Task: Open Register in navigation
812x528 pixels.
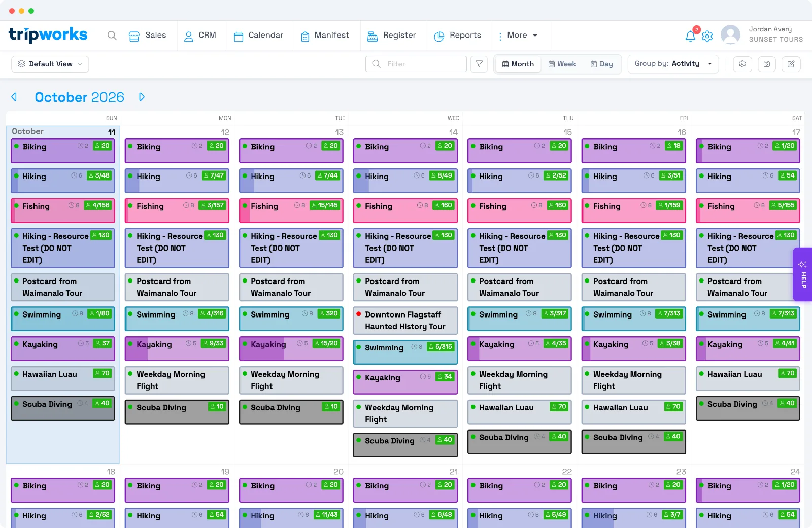Action: pyautogui.click(x=391, y=36)
